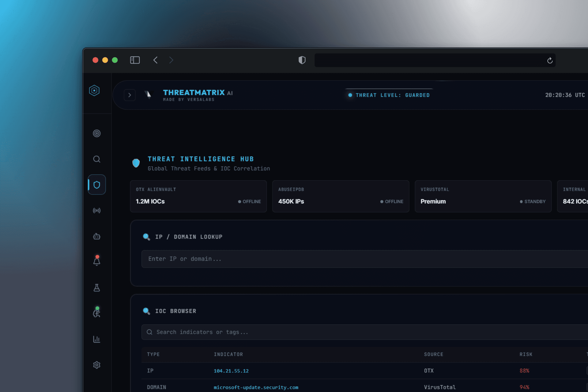Click the ThreatMatrix hexagon logo icon
The height and width of the screenshot is (392, 588).
94,90
